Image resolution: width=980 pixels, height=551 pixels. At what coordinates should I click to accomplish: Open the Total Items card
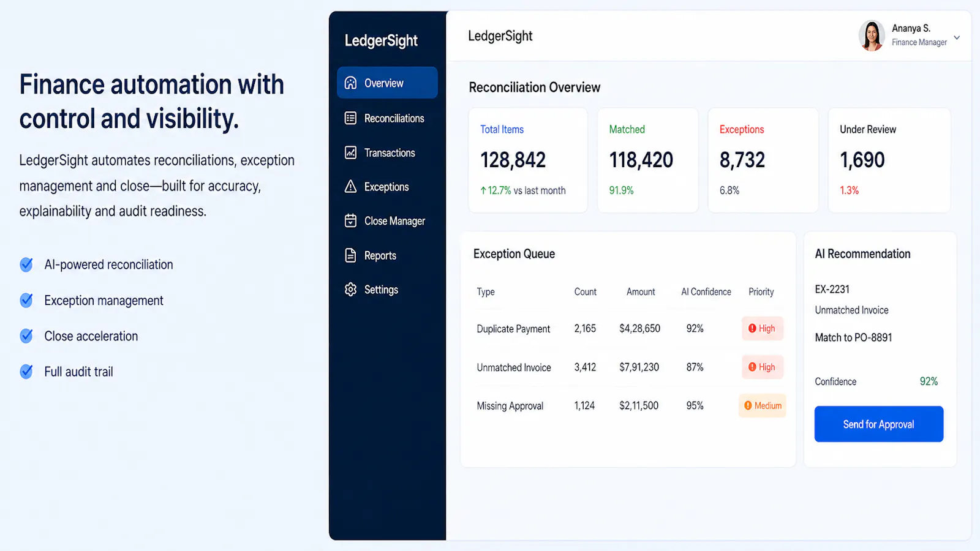click(x=528, y=160)
